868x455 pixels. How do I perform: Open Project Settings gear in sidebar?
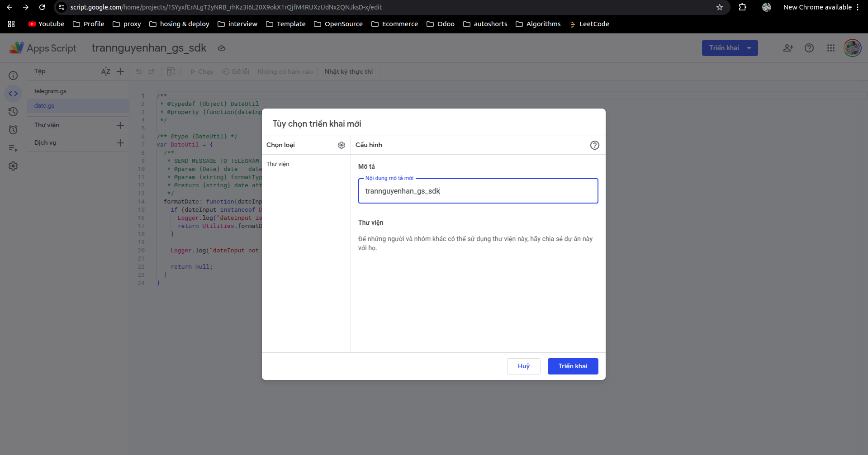[13, 166]
